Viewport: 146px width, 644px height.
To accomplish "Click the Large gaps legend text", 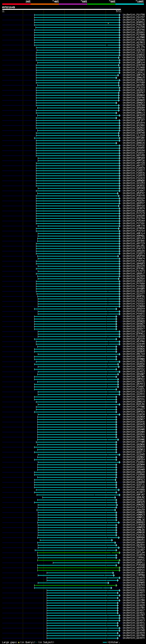I will point(28,642).
